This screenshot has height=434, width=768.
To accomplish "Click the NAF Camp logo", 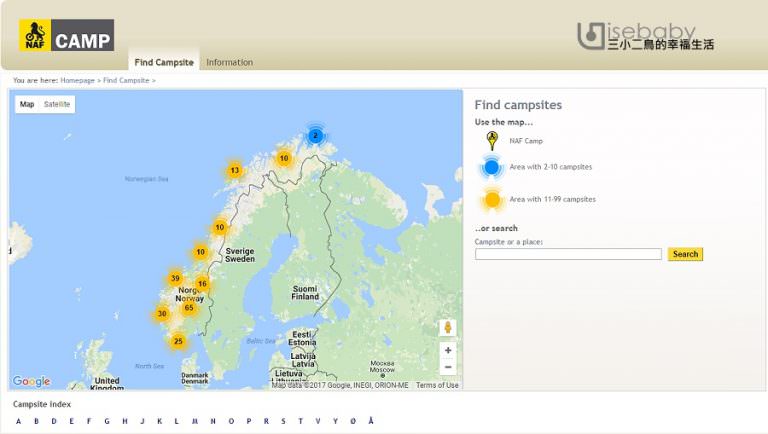I will pos(66,36).
